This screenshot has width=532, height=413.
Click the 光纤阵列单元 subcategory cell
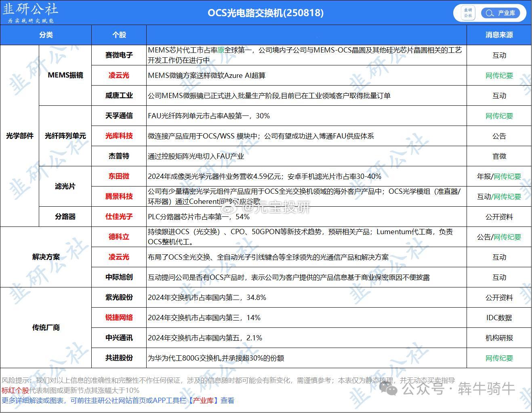[65, 136]
